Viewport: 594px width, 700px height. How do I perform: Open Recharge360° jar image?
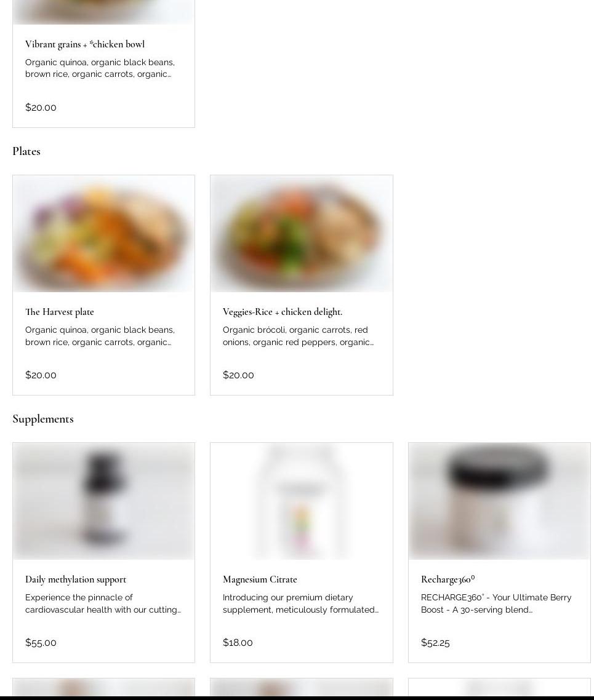pos(499,501)
